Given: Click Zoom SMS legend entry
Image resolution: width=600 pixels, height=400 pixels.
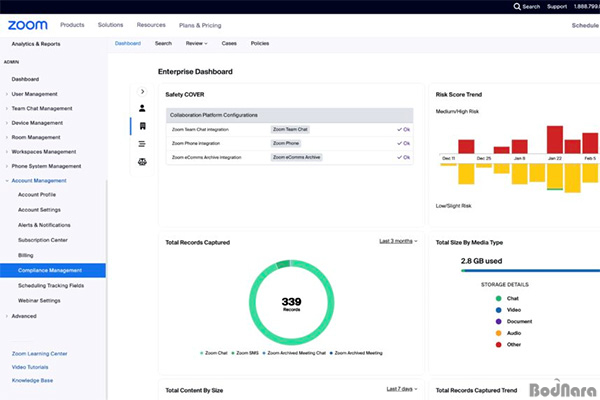Looking at the screenshot, I should (x=245, y=353).
